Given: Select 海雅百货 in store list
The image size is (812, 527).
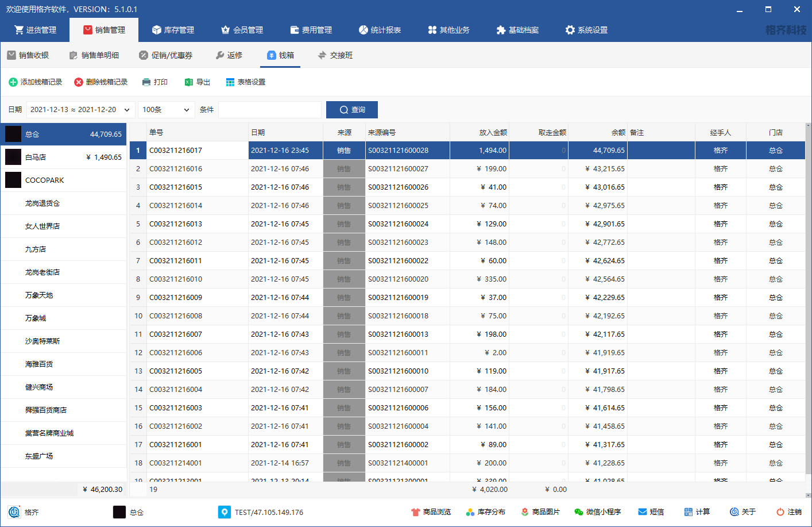Looking at the screenshot, I should 63,364.
